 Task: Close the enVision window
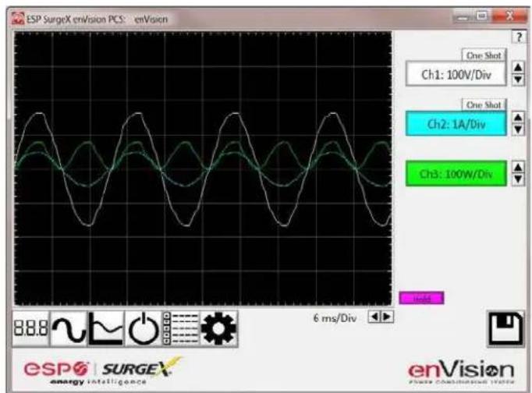pyautogui.click(x=508, y=16)
